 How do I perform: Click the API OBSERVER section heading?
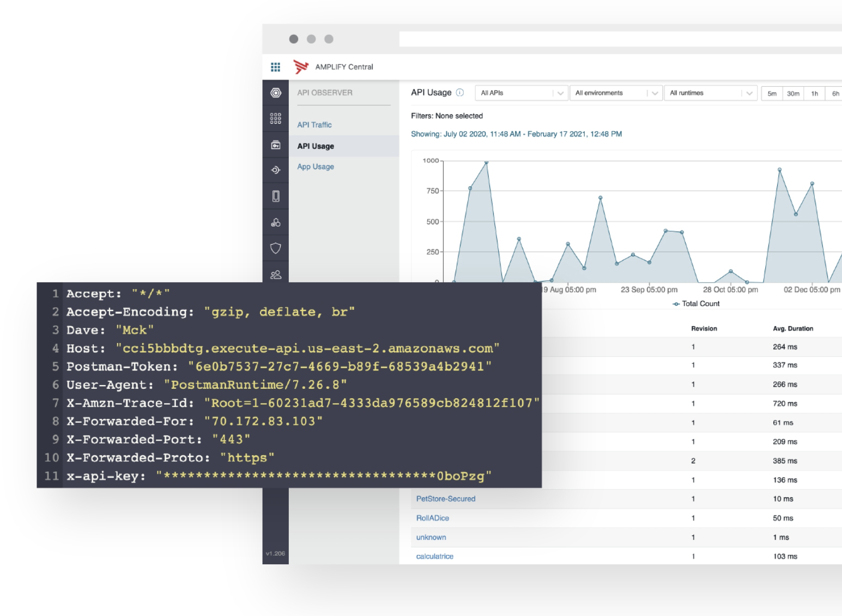click(x=325, y=93)
